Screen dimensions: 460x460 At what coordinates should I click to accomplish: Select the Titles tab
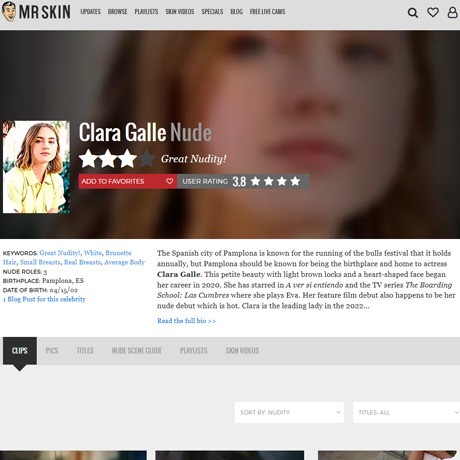(x=85, y=351)
